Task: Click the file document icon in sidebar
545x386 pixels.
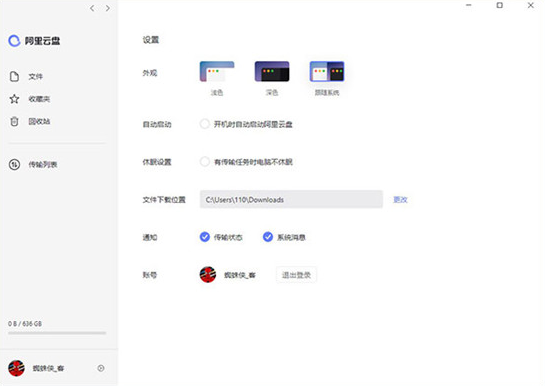Action: click(14, 76)
